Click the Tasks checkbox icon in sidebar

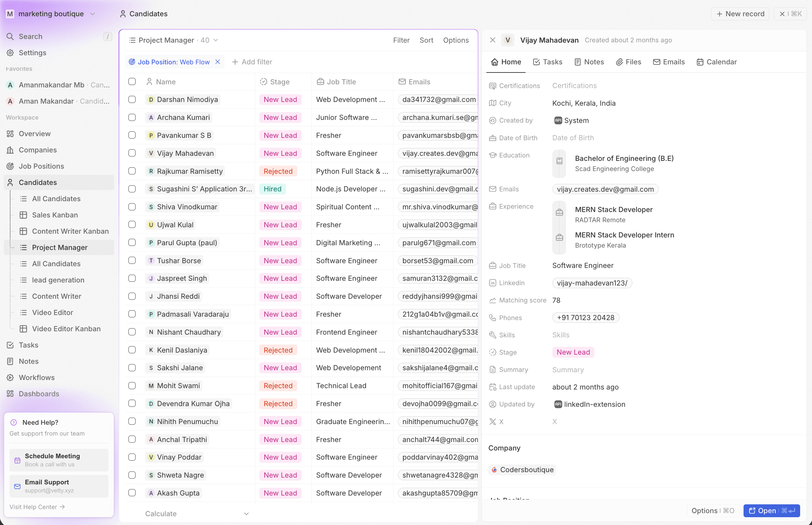[x=10, y=345]
